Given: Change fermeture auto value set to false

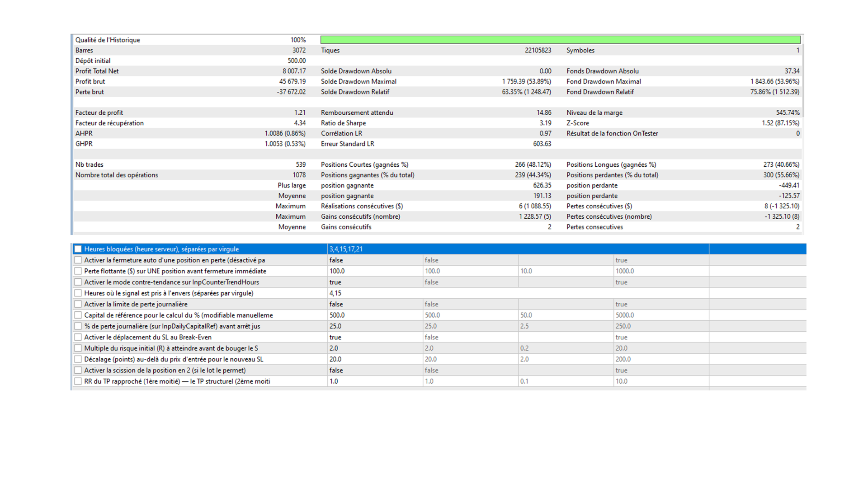Looking at the screenshot, I should coord(375,260).
